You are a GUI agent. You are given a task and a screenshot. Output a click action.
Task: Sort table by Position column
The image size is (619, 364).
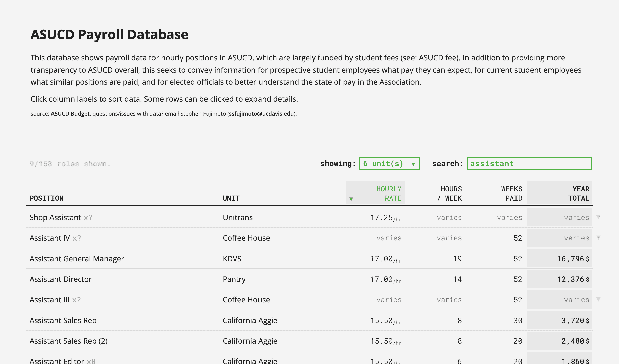[x=46, y=198]
